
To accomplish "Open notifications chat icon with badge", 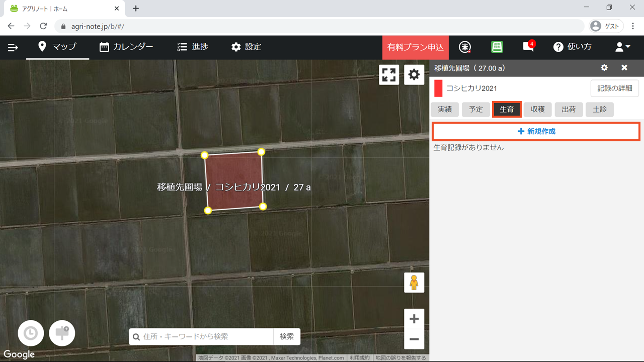I will (528, 46).
